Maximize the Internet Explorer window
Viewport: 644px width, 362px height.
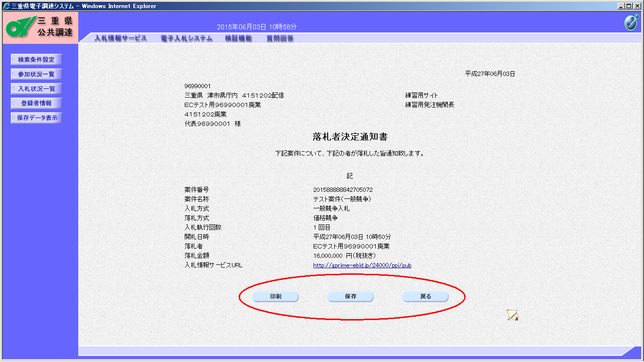tap(629, 6)
